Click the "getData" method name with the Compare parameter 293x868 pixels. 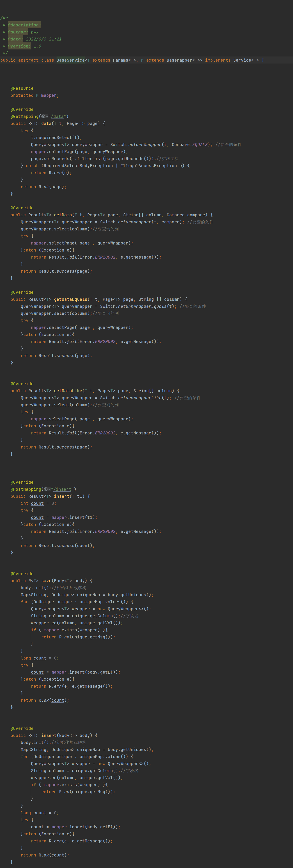63,215
